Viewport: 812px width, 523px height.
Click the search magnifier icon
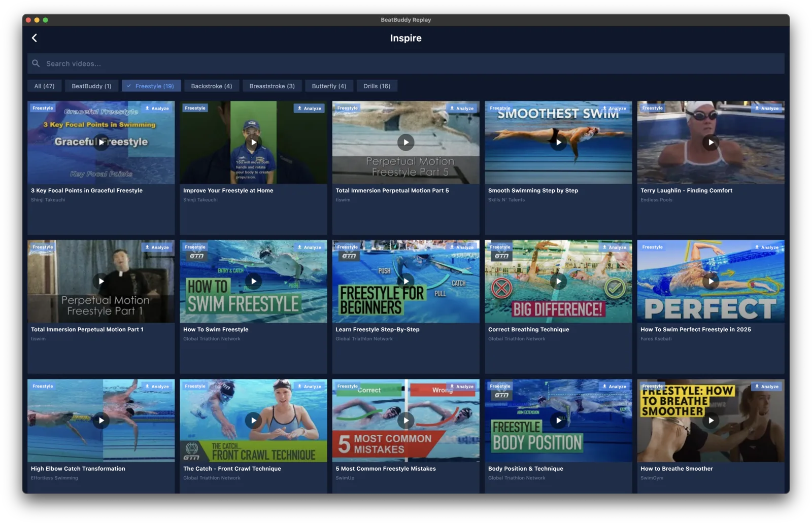[x=36, y=63]
